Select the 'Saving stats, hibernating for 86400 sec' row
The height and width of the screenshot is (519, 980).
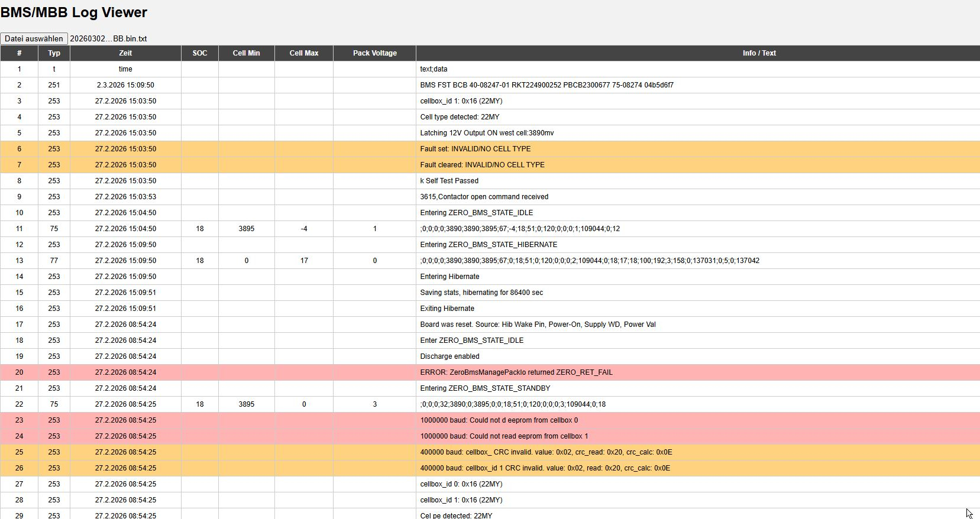coord(481,293)
